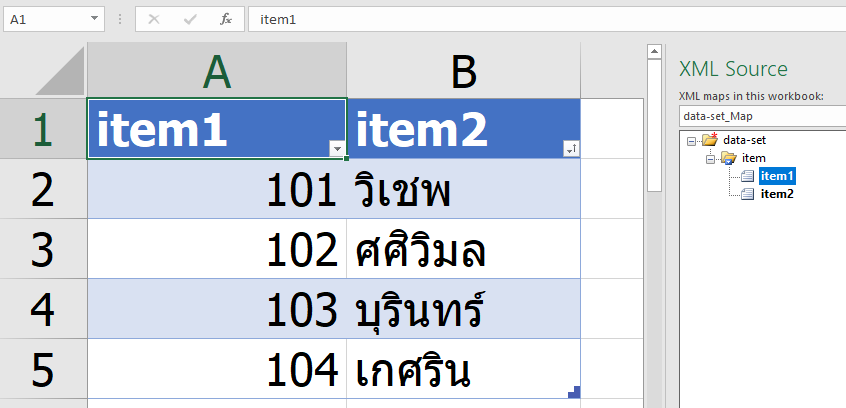Open the item1 column filter dropdown
The height and width of the screenshot is (408, 846).
click(337, 149)
